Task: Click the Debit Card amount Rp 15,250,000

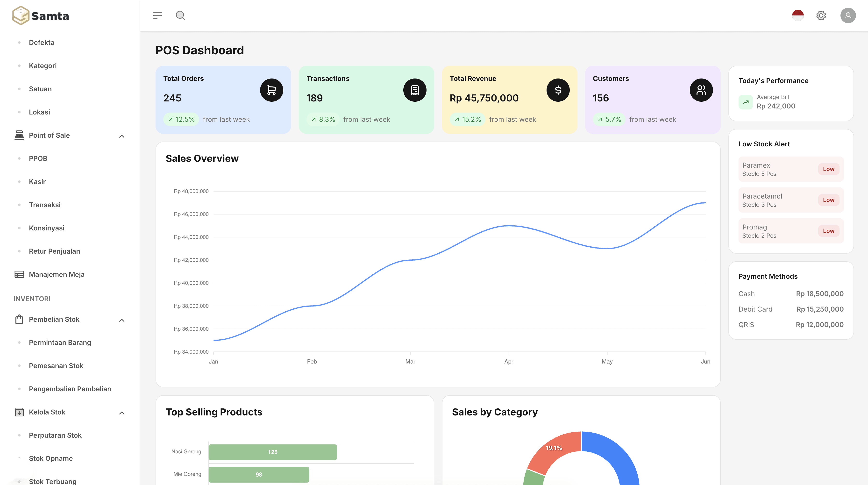Action: pos(820,309)
